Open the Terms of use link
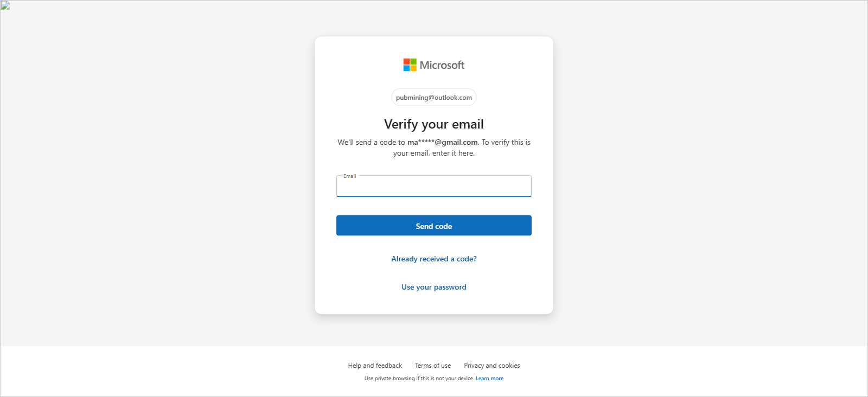This screenshot has width=868, height=397. pyautogui.click(x=432, y=366)
